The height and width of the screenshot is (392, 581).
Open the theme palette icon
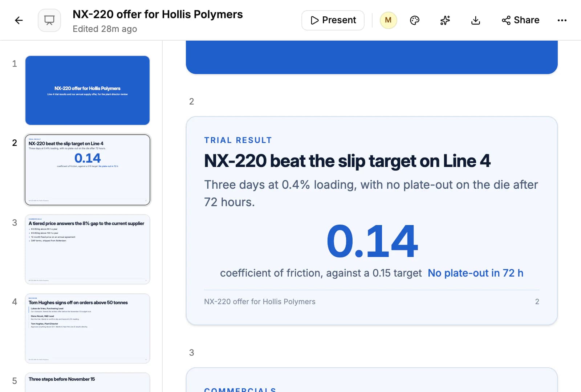(415, 20)
